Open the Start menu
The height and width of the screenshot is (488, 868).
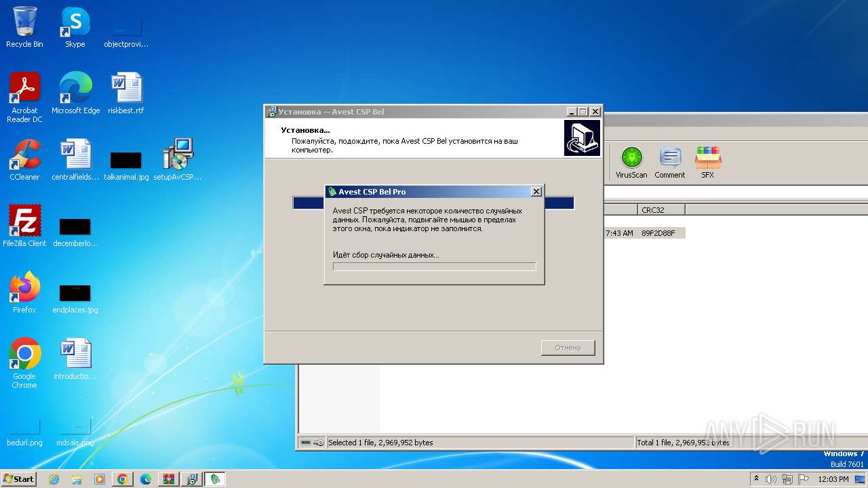pyautogui.click(x=19, y=479)
